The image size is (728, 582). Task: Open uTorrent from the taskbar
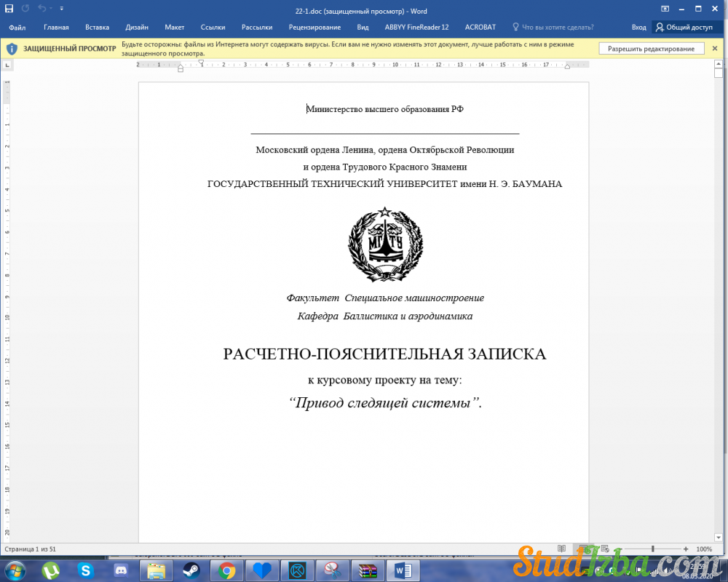pyautogui.click(x=50, y=570)
